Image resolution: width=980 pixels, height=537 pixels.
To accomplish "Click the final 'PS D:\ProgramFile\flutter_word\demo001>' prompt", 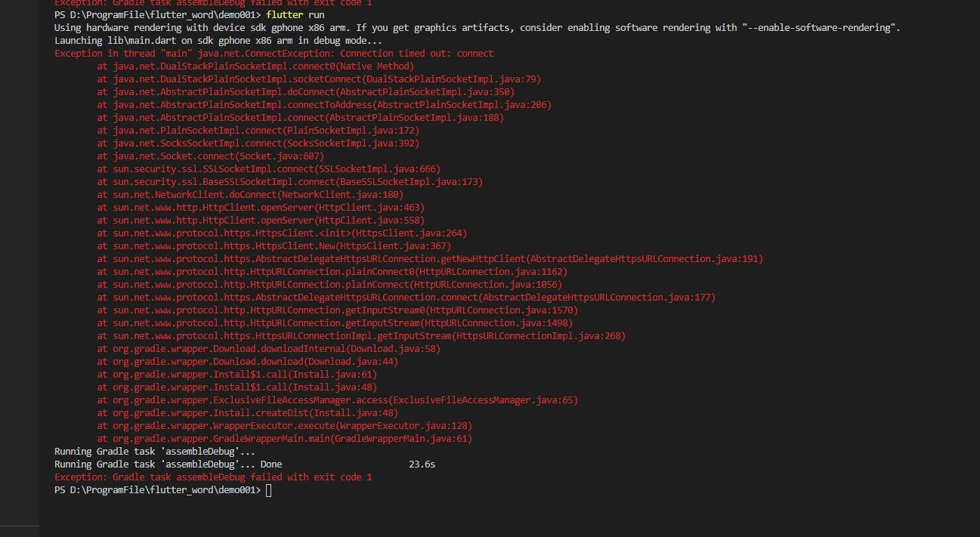I will pos(158,490).
